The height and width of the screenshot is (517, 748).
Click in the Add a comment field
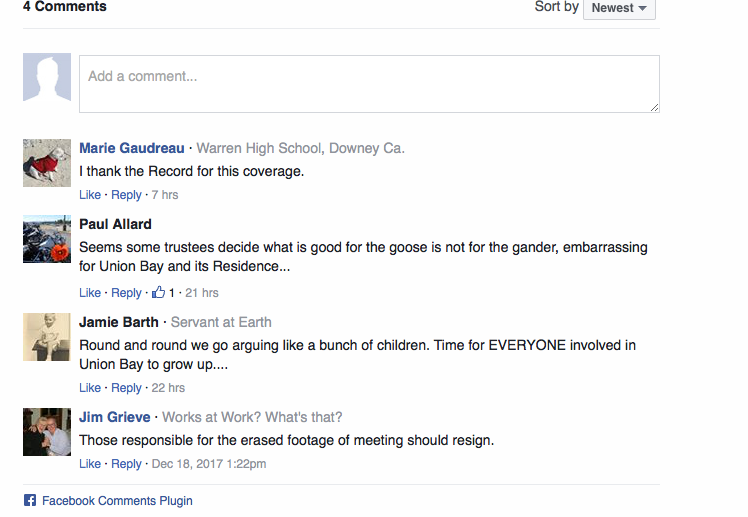(369, 83)
